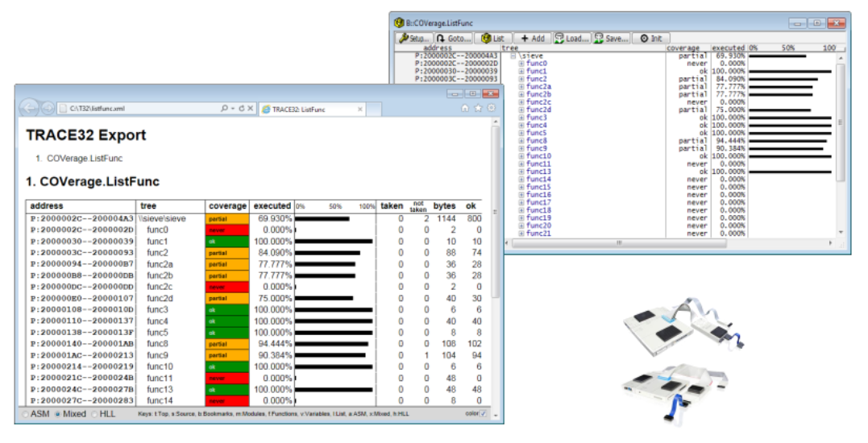
Task: Close the TRACE32: ListFunc browser tab
Action: 359,110
